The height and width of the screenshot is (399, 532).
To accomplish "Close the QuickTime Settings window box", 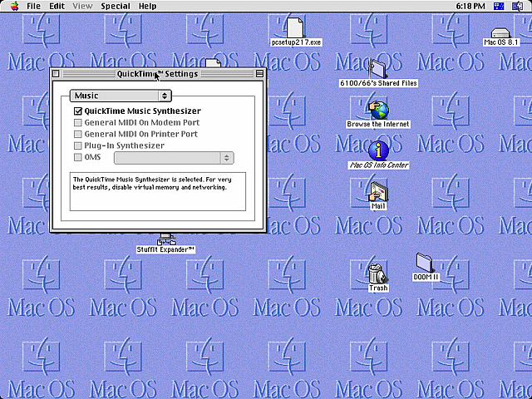I will tap(57, 74).
